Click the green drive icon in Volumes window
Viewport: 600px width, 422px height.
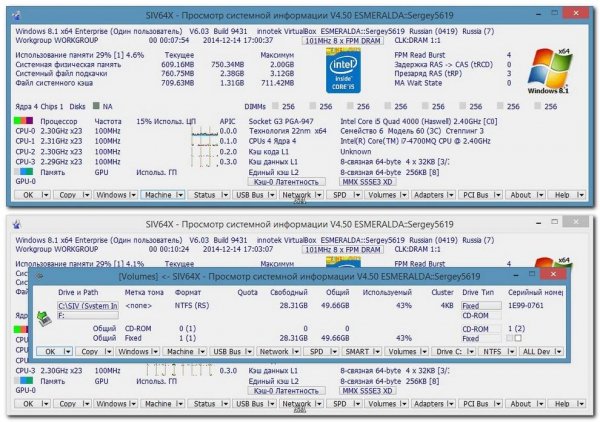(44, 318)
